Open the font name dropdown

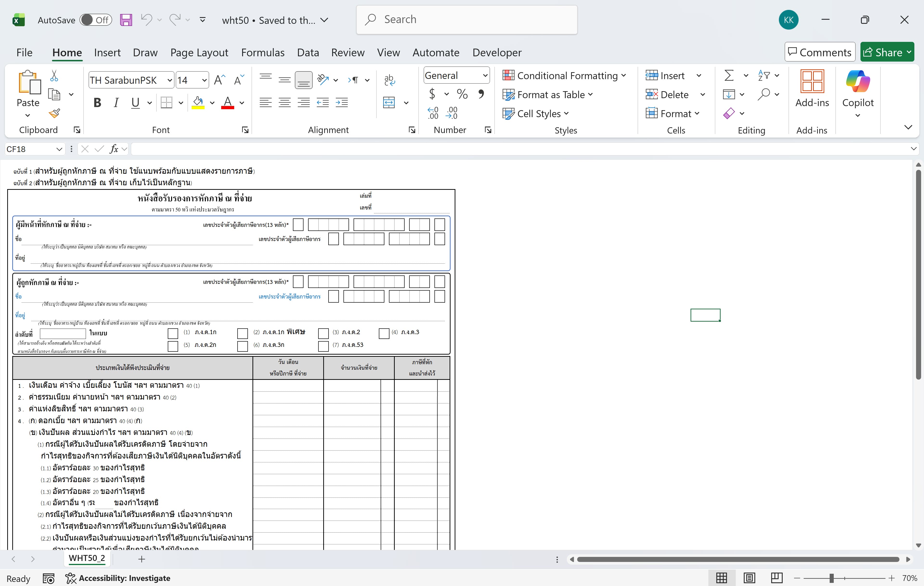(x=169, y=80)
